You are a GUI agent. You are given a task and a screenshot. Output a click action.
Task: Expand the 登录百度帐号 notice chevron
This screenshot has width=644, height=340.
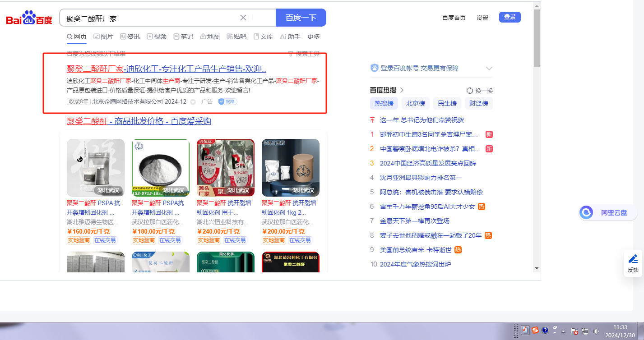point(489,69)
